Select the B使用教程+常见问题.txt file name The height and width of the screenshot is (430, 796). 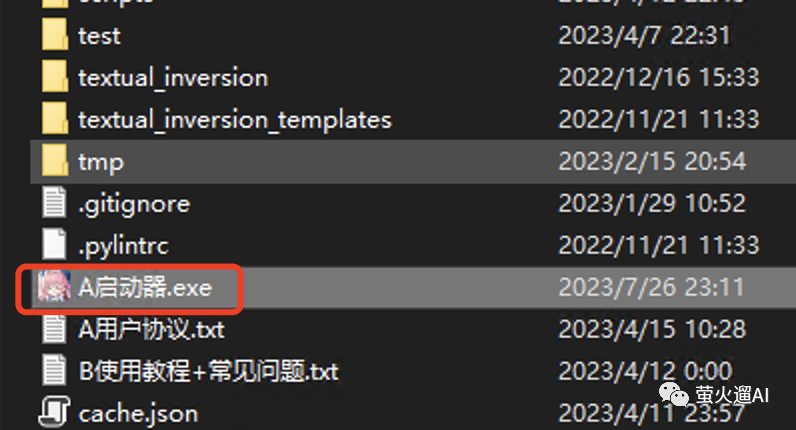pos(209,372)
